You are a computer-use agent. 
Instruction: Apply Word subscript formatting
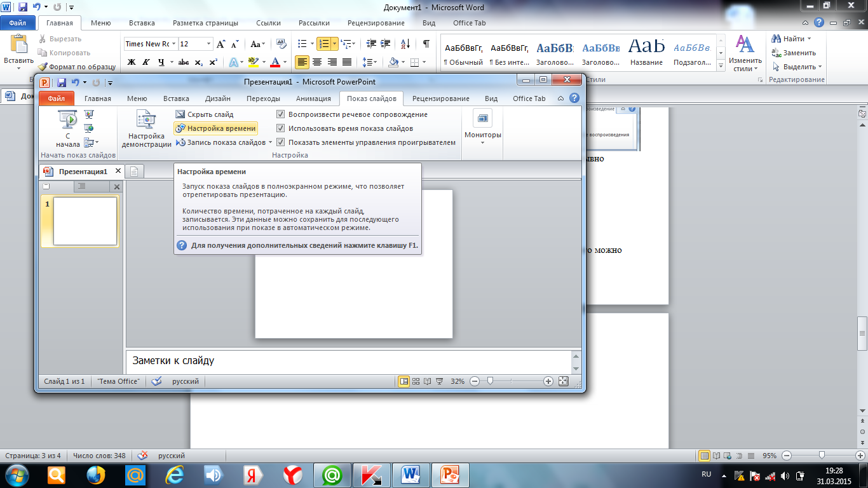point(199,62)
